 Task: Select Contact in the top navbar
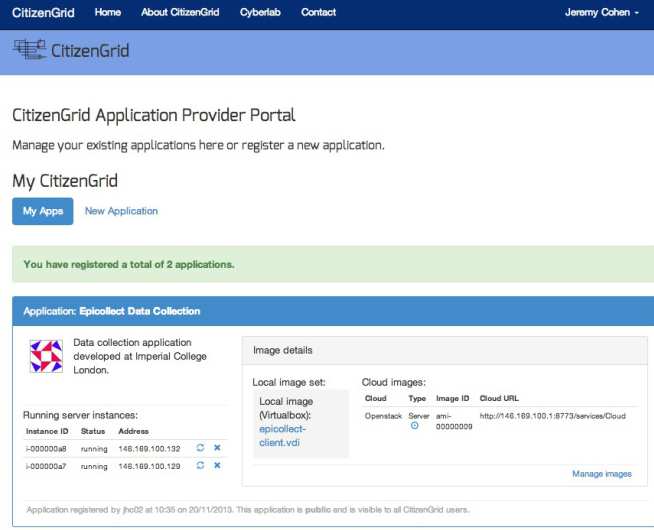tap(318, 13)
